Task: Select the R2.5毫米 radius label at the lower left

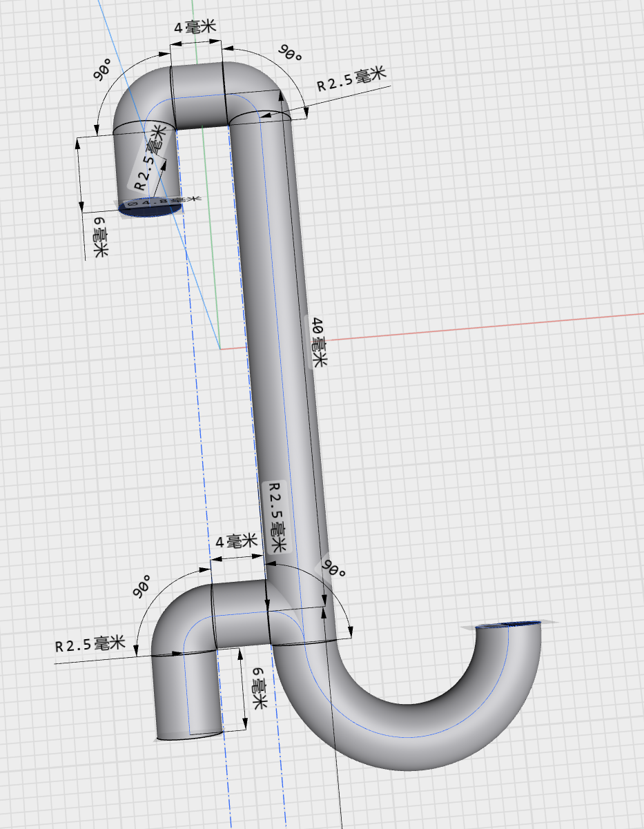Action: point(90,645)
